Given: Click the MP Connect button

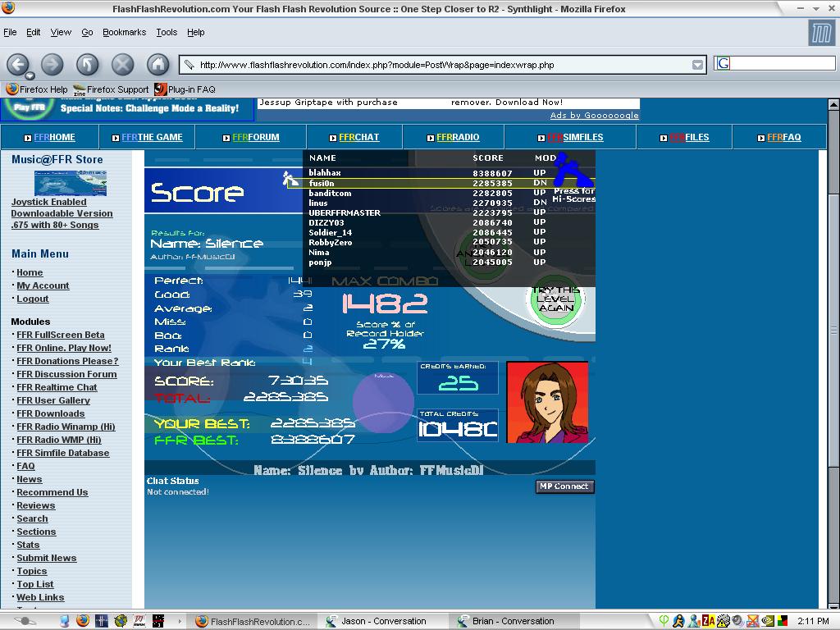Looking at the screenshot, I should click(x=564, y=486).
